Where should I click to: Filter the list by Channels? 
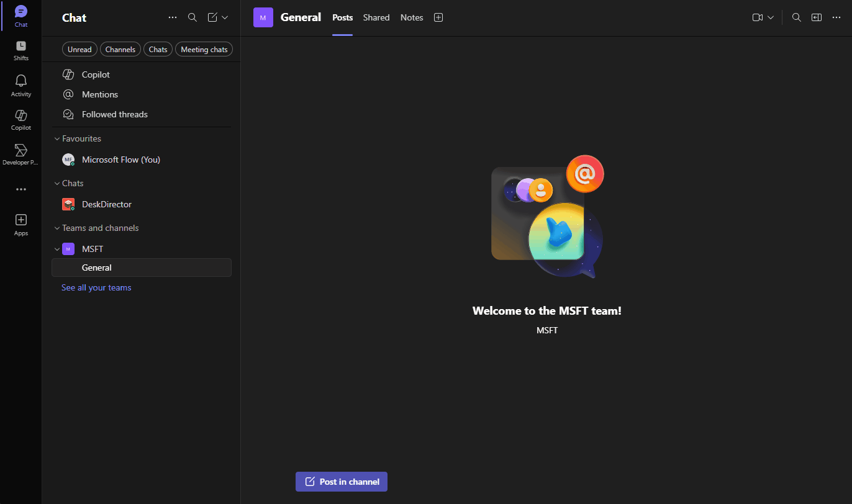point(120,50)
